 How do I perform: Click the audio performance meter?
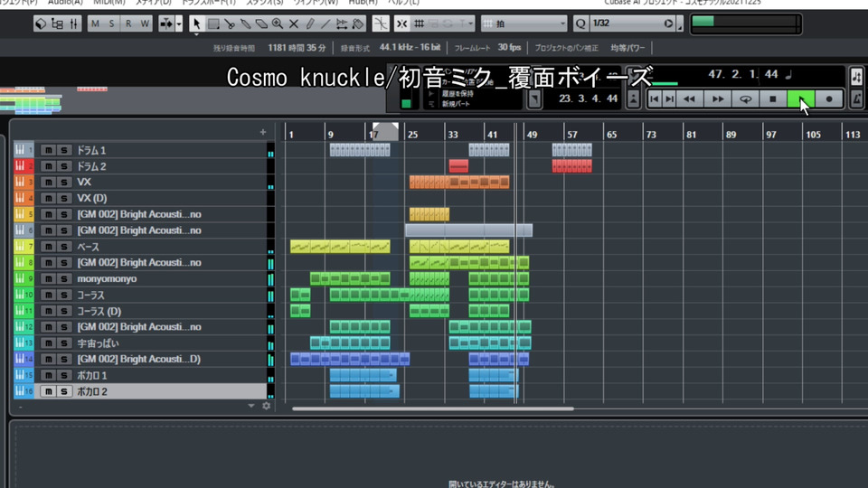746,23
